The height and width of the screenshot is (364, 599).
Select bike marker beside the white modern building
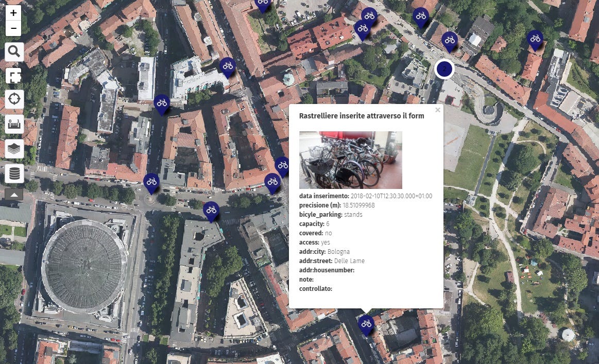[228, 67]
